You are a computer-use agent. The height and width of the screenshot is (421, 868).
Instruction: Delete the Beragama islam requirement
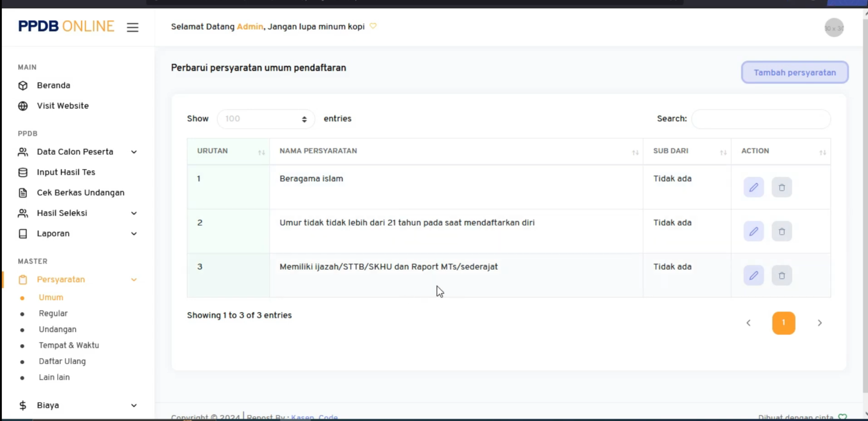[x=782, y=187]
